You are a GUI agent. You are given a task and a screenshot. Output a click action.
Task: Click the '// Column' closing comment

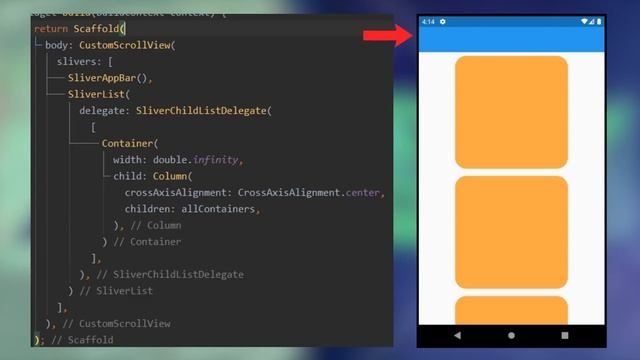pyautogui.click(x=156, y=225)
